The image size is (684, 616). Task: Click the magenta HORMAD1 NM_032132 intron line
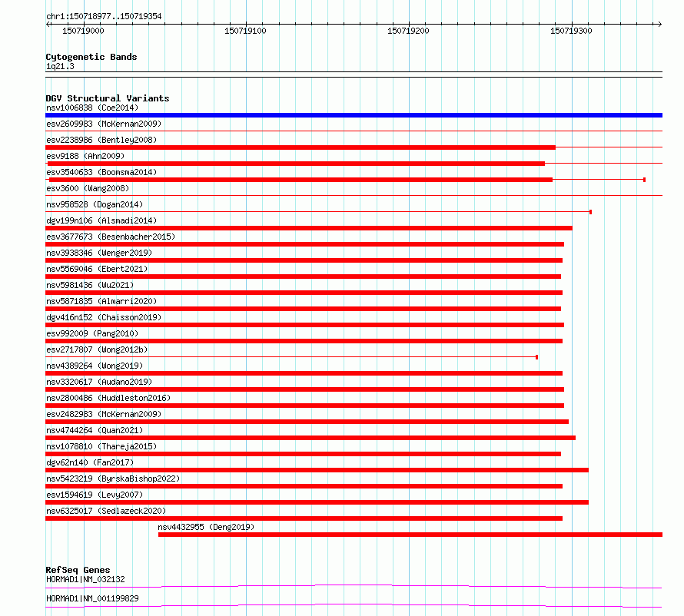coord(354,586)
